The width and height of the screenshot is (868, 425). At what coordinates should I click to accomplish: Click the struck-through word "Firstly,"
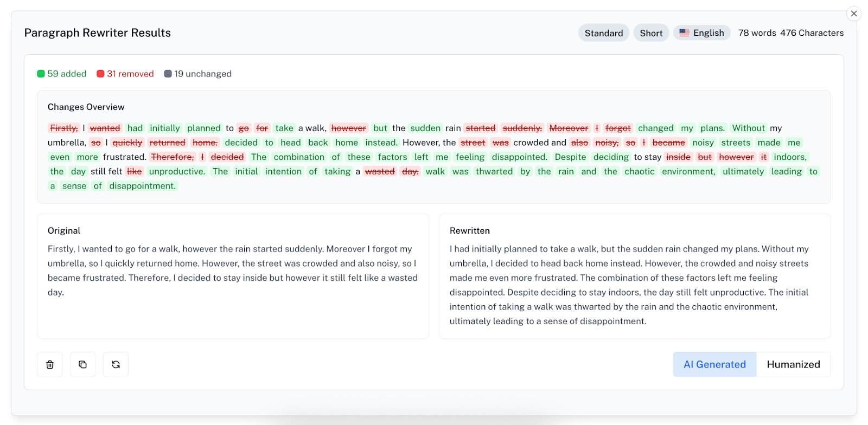click(x=64, y=128)
